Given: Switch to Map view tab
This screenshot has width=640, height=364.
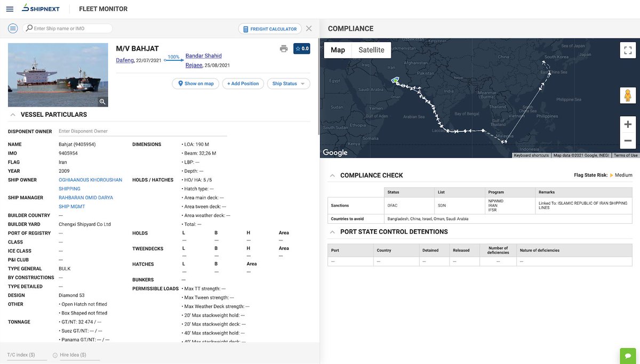Looking at the screenshot, I should click(x=338, y=50).
